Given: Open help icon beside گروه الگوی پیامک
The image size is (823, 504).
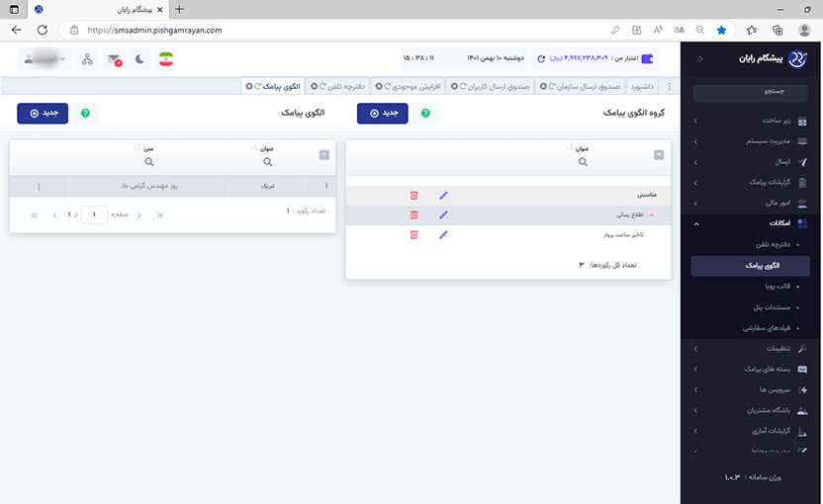Looking at the screenshot, I should (425, 114).
